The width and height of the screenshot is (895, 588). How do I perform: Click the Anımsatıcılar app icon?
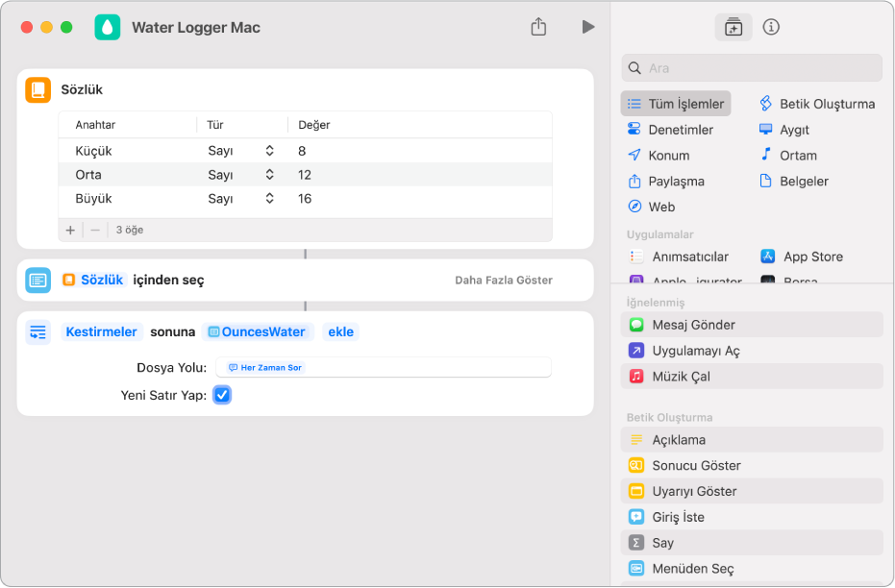coord(635,257)
